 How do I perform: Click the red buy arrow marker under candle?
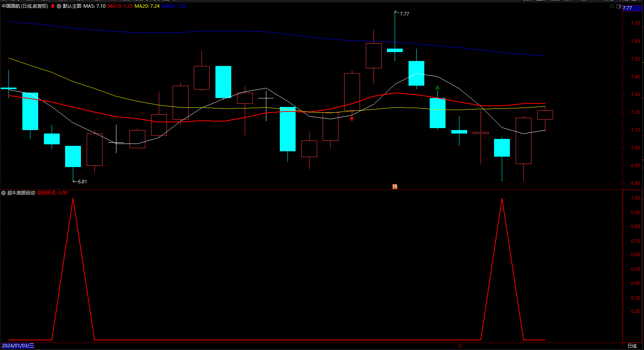coord(351,118)
